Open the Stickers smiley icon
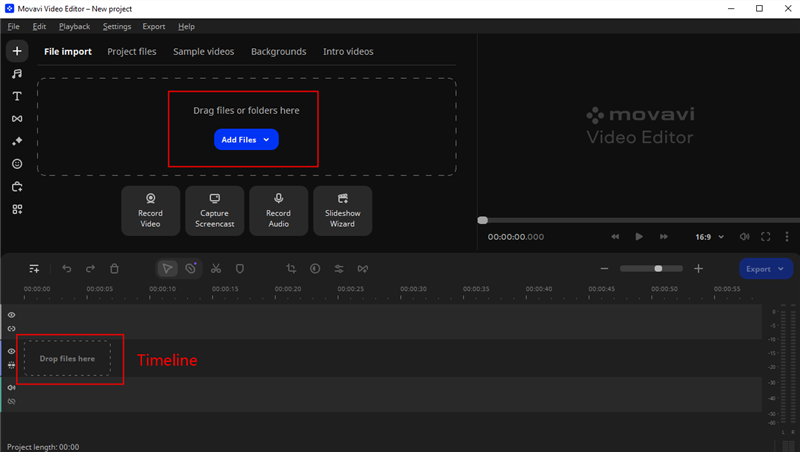The image size is (800, 452). pyautogui.click(x=17, y=164)
